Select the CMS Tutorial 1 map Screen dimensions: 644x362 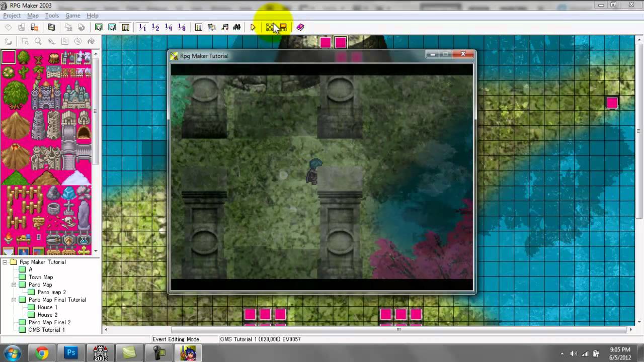[46, 330]
